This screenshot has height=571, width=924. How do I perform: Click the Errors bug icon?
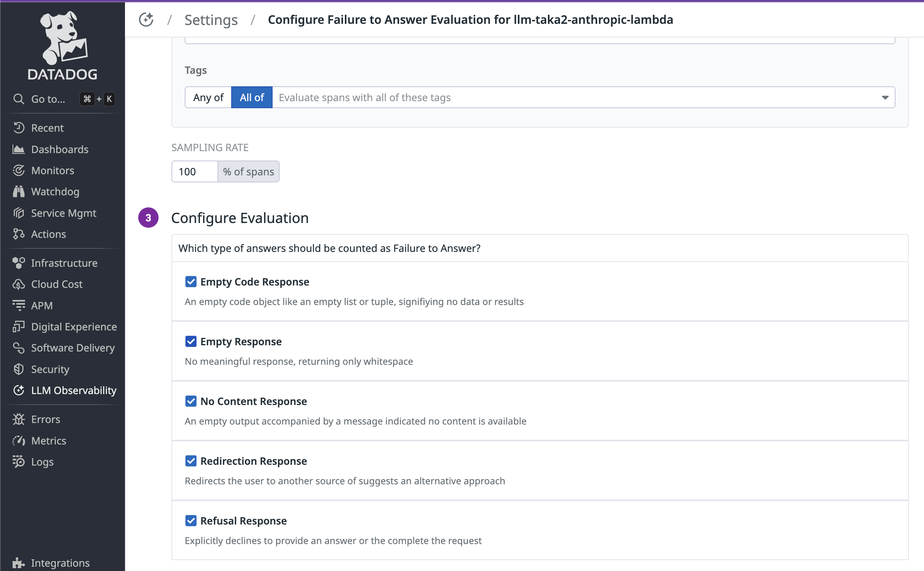click(x=18, y=419)
